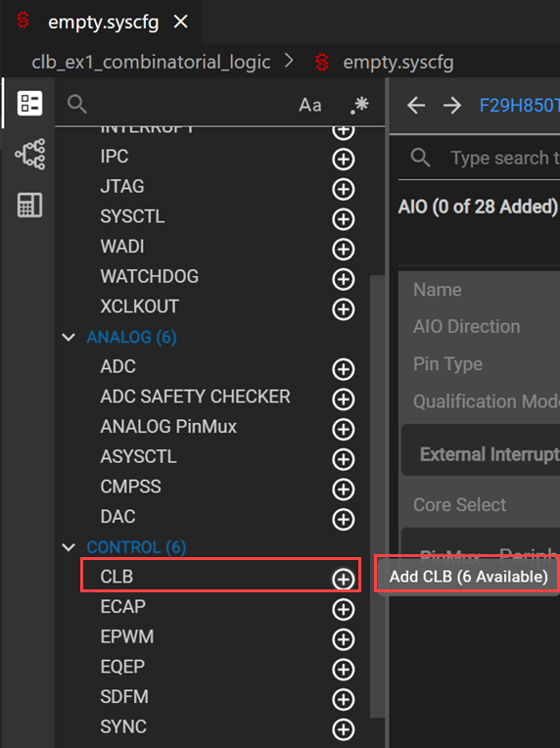Select the SYNC module row

220,726
